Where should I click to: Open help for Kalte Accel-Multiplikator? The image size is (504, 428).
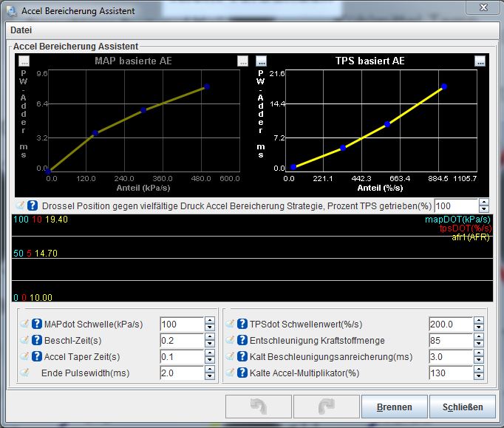pos(242,373)
